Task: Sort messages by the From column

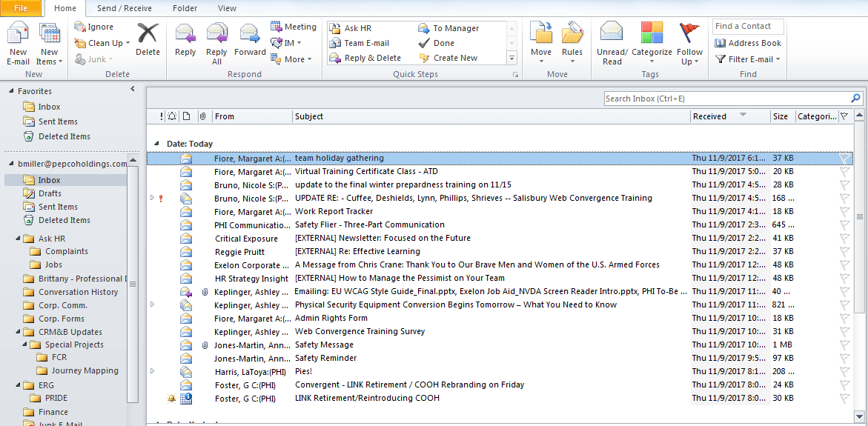Action: click(252, 116)
